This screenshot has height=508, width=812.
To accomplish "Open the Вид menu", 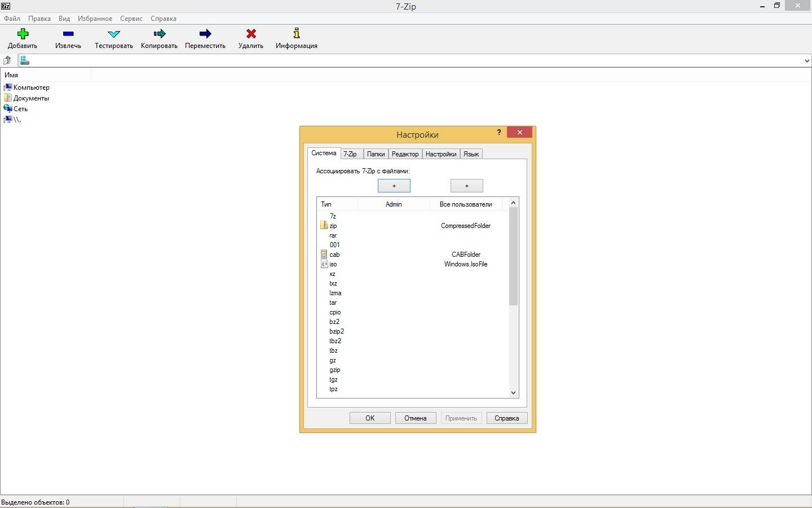I will point(64,19).
